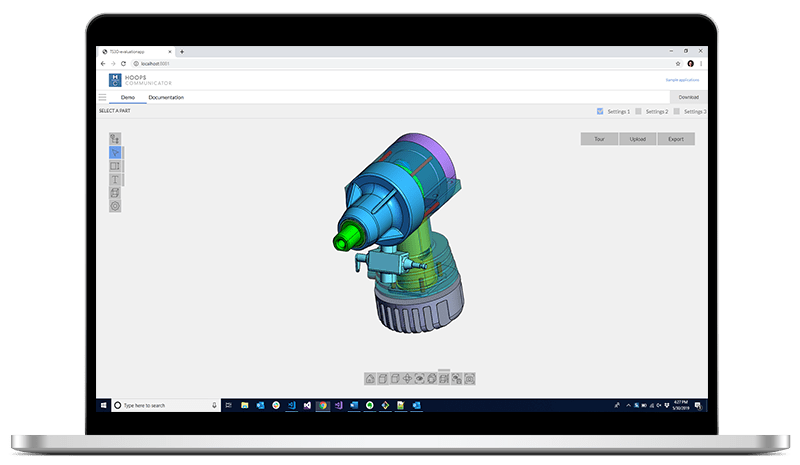Click the Tour button
Image resolution: width=800 pixels, height=465 pixels.
[599, 139]
